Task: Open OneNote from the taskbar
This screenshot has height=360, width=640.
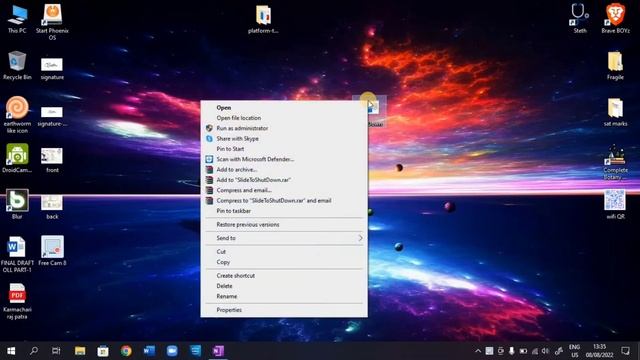Action: 218,351
